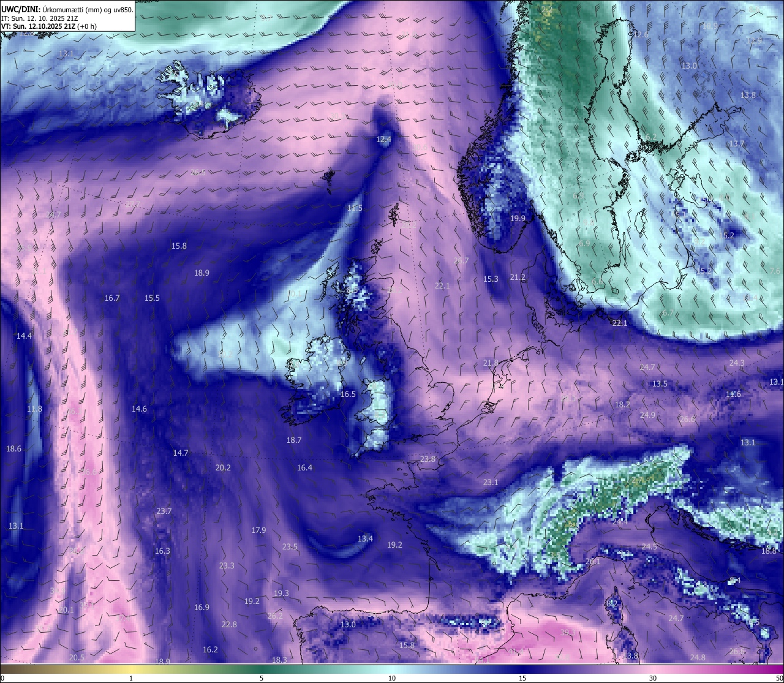Click the 24.5 value near Italy
784x683 pixels.
649,547
